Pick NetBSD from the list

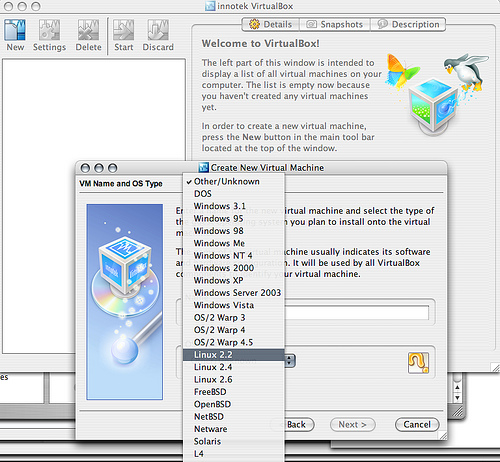(x=234, y=416)
